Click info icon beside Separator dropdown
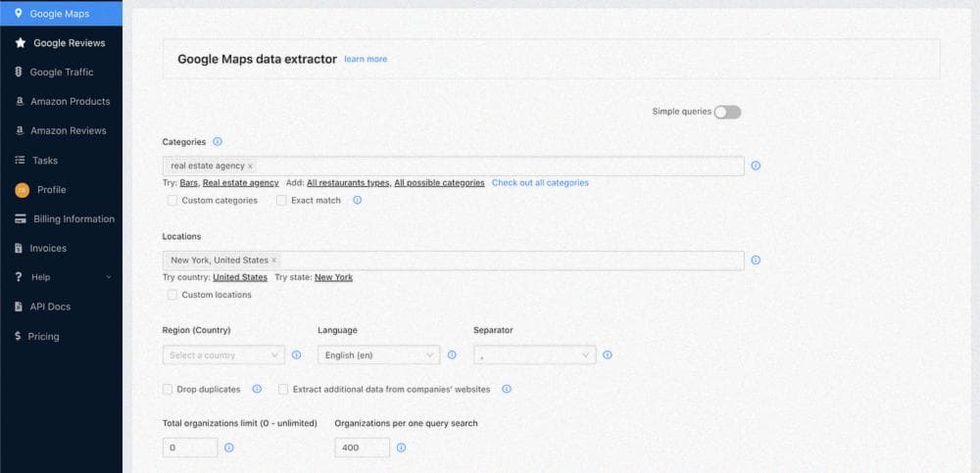The width and height of the screenshot is (980, 473). (x=608, y=355)
